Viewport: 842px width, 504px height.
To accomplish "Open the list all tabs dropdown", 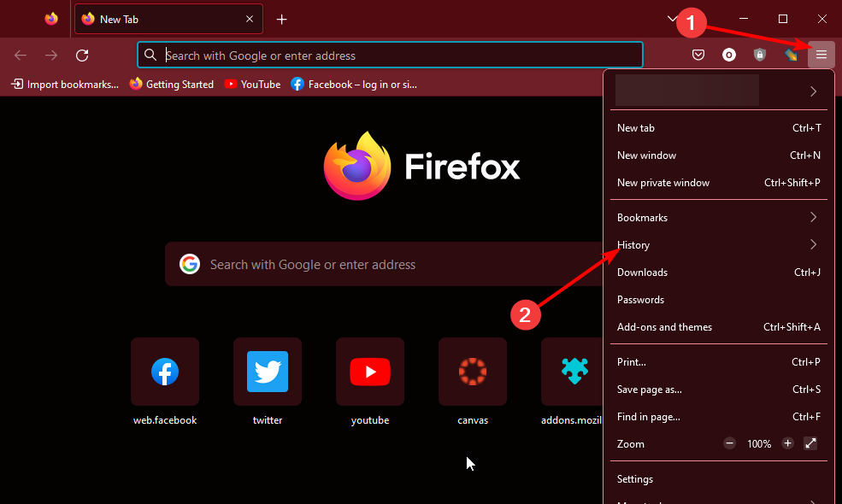I will [x=672, y=19].
